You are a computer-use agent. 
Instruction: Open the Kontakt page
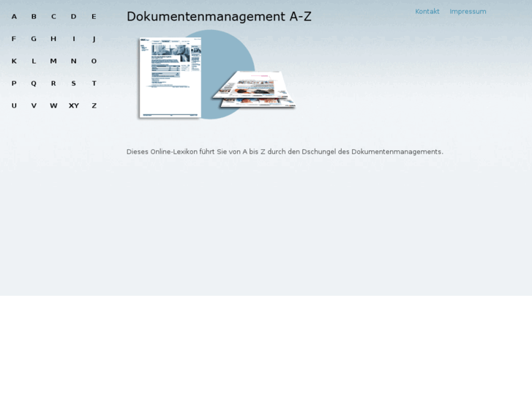[427, 12]
